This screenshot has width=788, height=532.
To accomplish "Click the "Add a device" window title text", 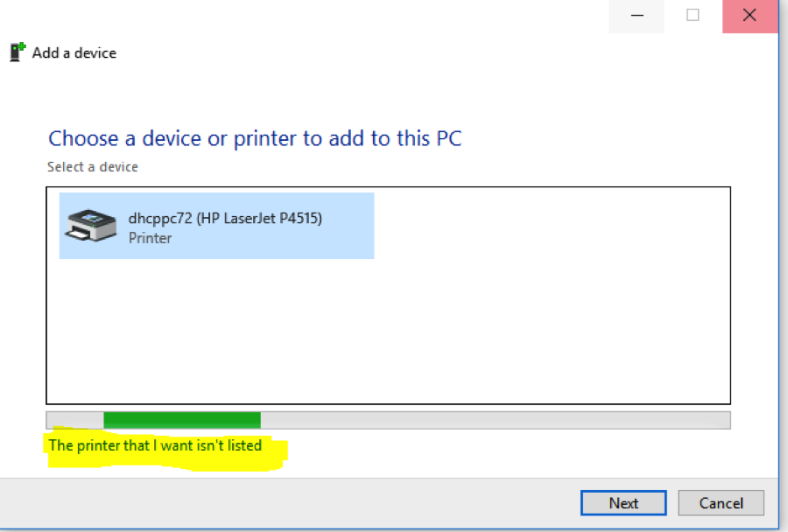I will click(74, 52).
